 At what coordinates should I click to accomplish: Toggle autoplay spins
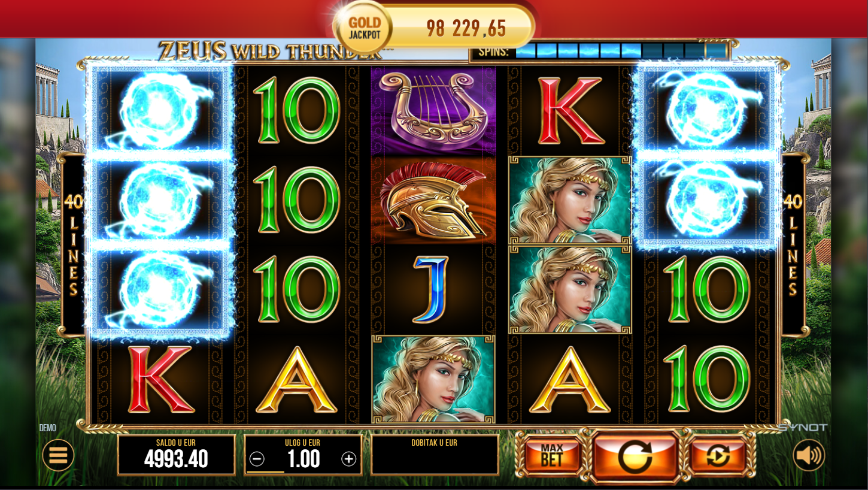(x=718, y=456)
